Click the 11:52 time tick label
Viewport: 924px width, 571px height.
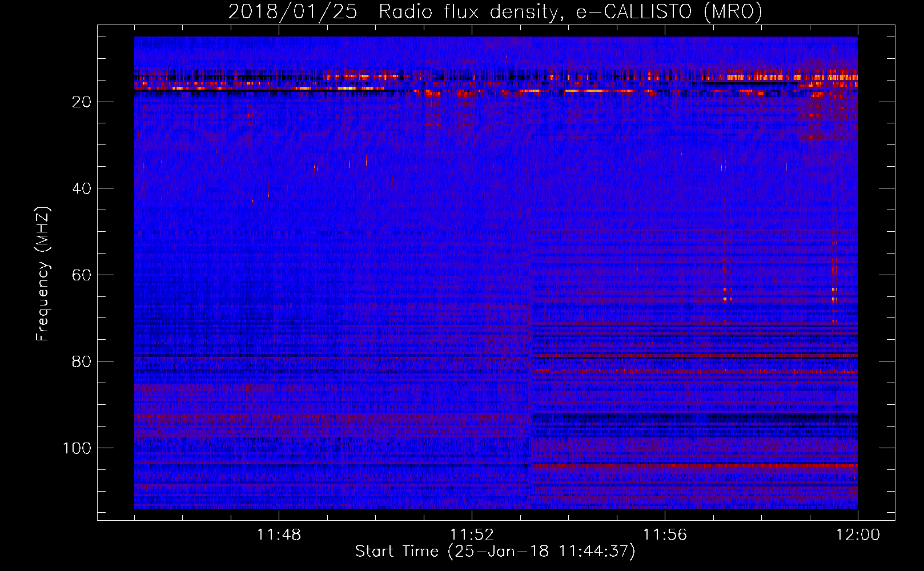point(472,535)
